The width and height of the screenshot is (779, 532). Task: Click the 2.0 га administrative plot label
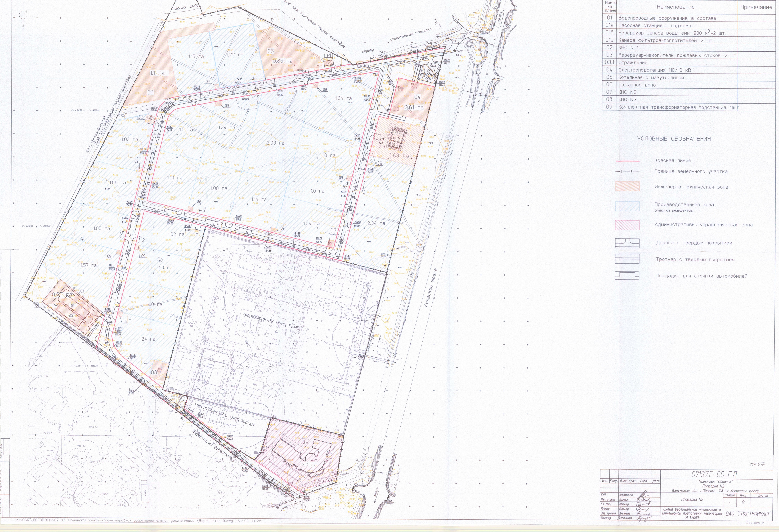click(x=309, y=465)
